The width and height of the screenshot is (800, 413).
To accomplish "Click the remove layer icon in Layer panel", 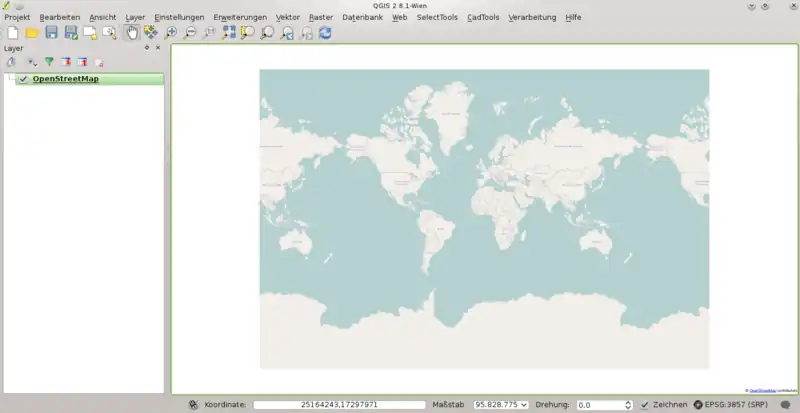I will tap(99, 62).
